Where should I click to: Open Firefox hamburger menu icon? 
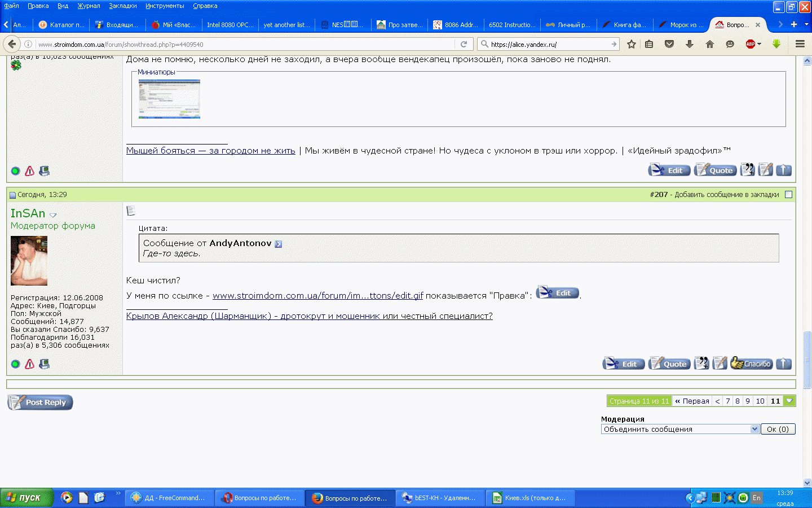800,43
